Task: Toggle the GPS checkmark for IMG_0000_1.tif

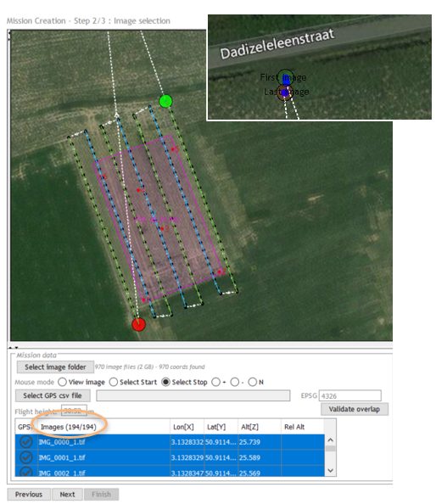Action: point(26,442)
